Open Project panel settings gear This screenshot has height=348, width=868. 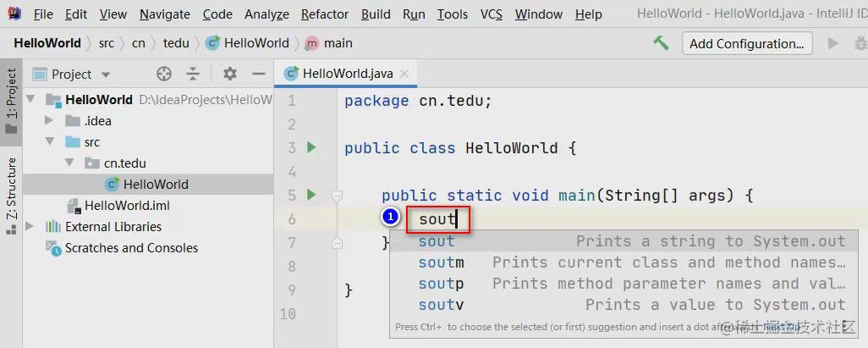point(230,74)
